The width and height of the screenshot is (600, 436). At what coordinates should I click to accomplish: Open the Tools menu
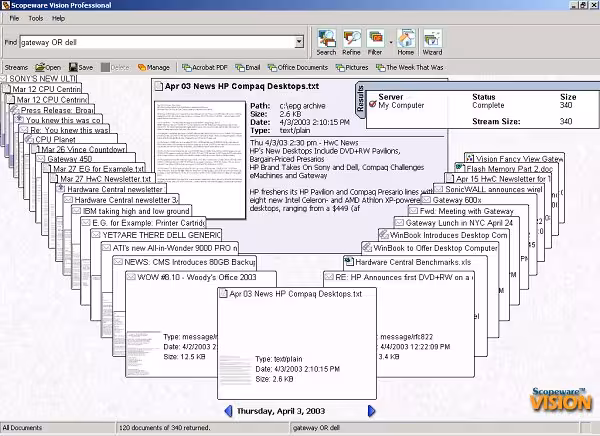click(36, 18)
